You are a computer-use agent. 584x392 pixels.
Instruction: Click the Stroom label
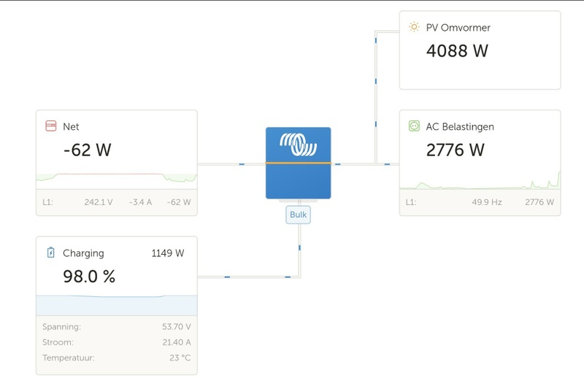58,342
